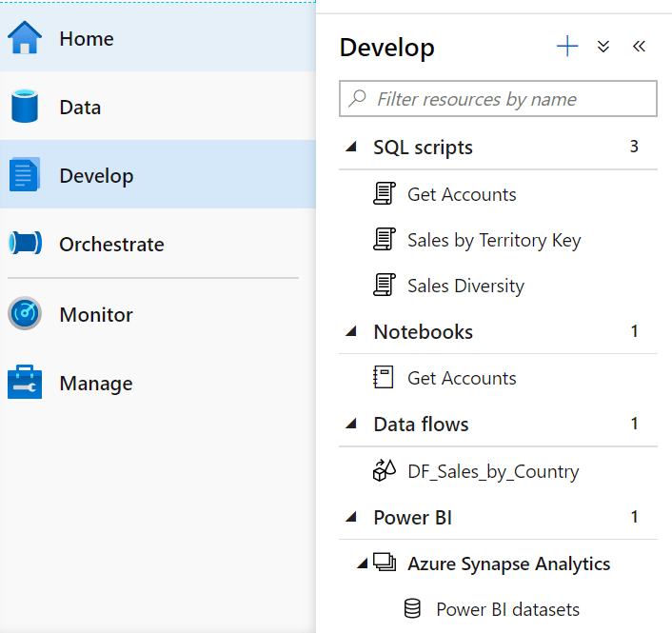Select the Manage toolbox icon
The width and height of the screenshot is (672, 633).
point(25,383)
